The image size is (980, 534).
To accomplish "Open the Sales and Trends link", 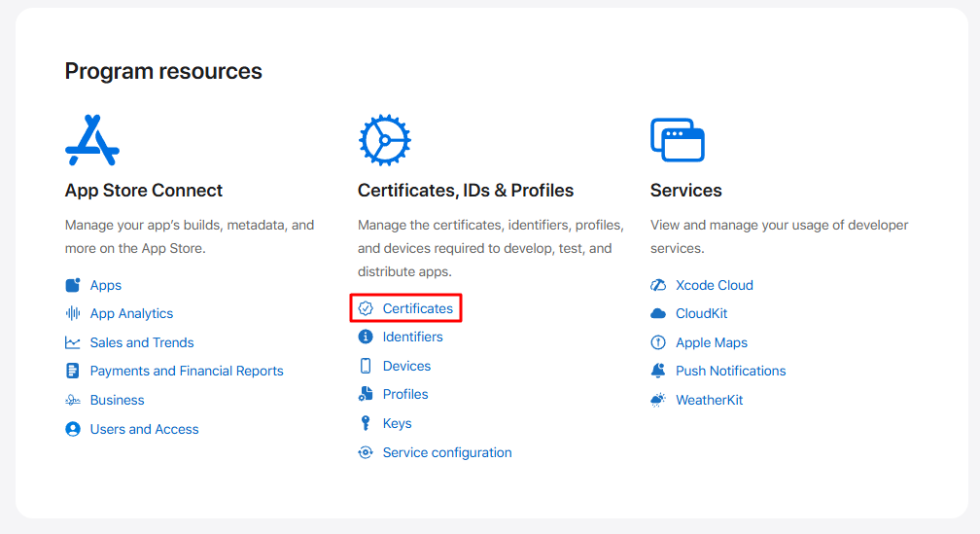I will point(142,342).
